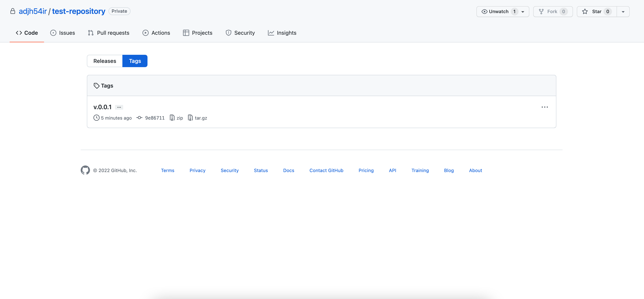The height and width of the screenshot is (299, 644).
Task: Click the zip archive download icon
Action: (172, 118)
